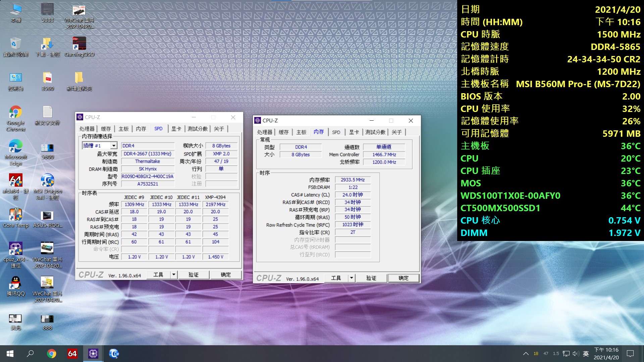The image size is (644, 362).
Task: Switch to CPU-Z taskbar button
Action: pos(93,354)
